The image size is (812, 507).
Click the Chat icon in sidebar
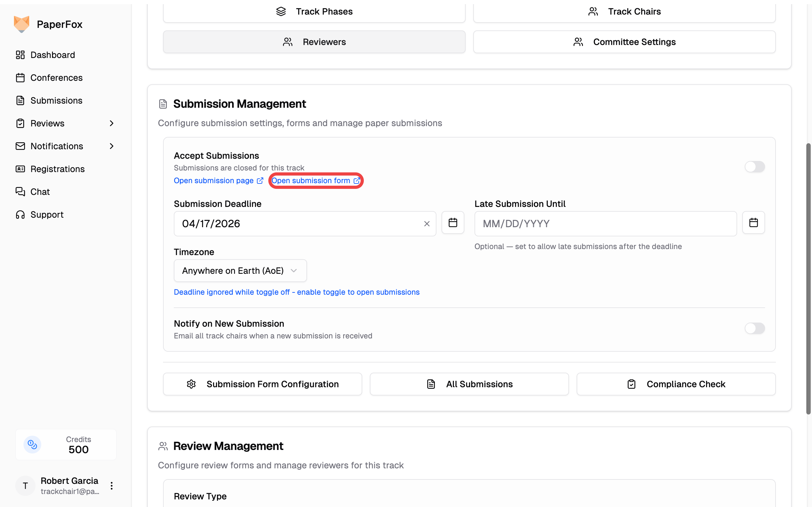click(x=20, y=191)
